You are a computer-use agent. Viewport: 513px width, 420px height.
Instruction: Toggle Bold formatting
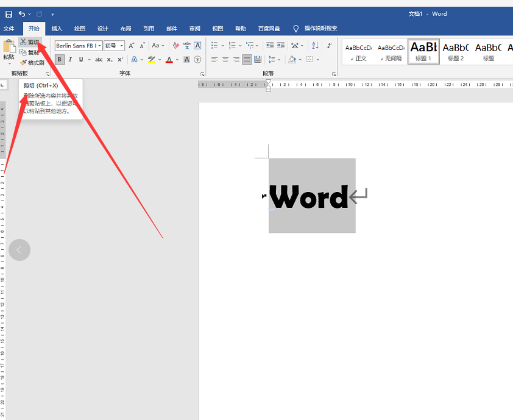coord(60,60)
